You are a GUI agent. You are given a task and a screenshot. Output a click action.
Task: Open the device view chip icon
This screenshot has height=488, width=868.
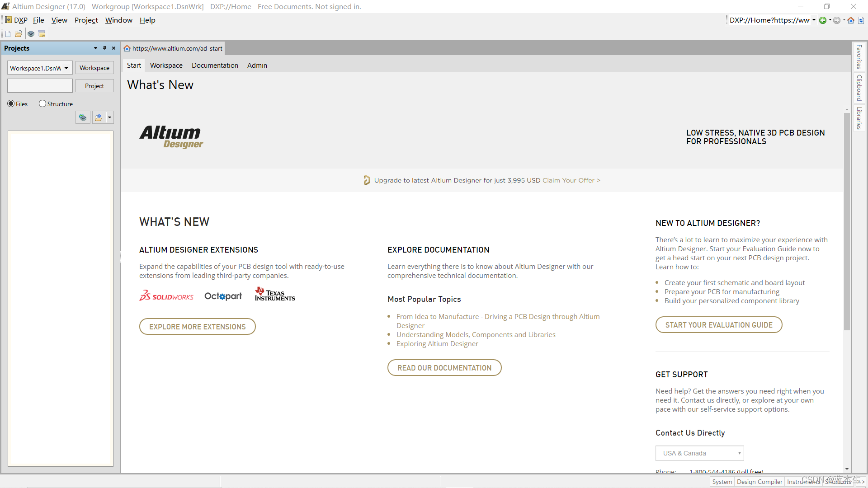click(x=31, y=34)
